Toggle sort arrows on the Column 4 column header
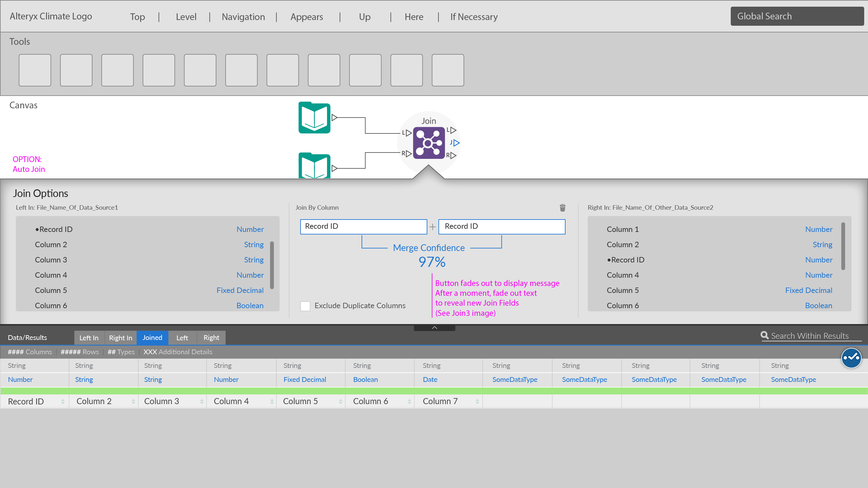 (272, 401)
